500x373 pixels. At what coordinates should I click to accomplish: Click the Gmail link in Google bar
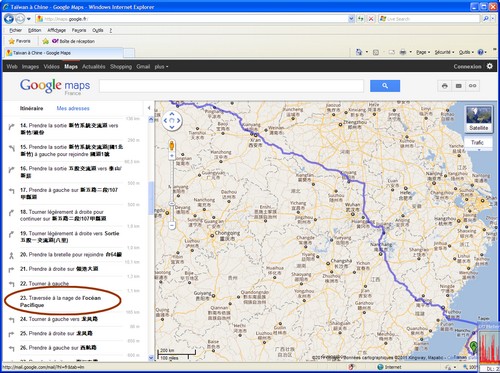pos(143,67)
